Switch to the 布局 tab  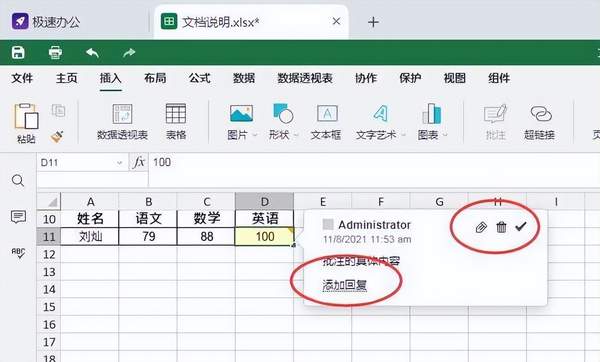click(155, 78)
